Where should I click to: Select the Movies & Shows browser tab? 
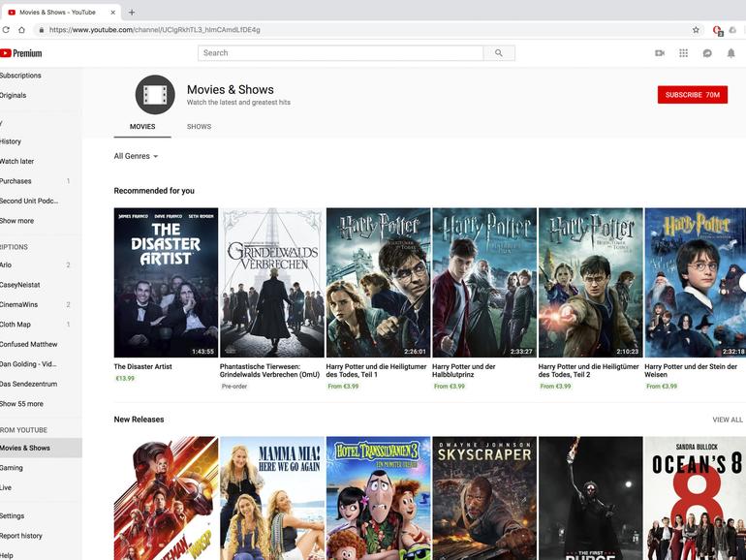(61, 13)
